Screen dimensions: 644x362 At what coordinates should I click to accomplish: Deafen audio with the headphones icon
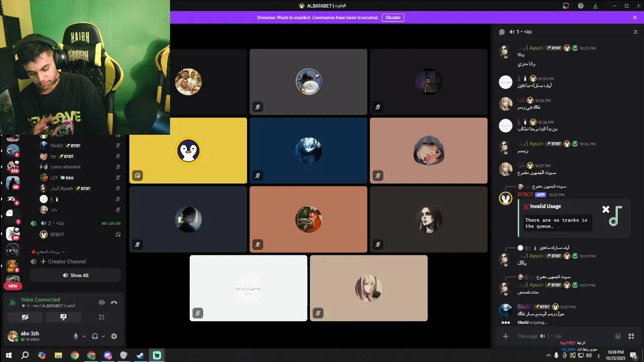pos(95,336)
